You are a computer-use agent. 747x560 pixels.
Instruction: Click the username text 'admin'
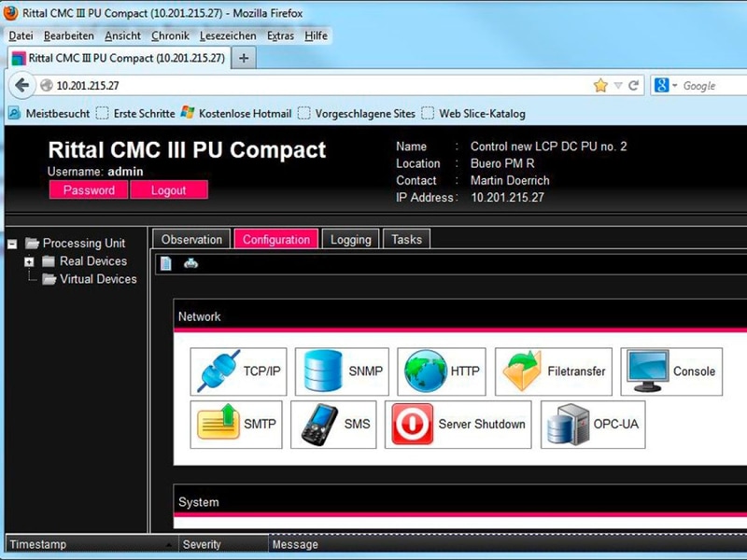tap(125, 172)
